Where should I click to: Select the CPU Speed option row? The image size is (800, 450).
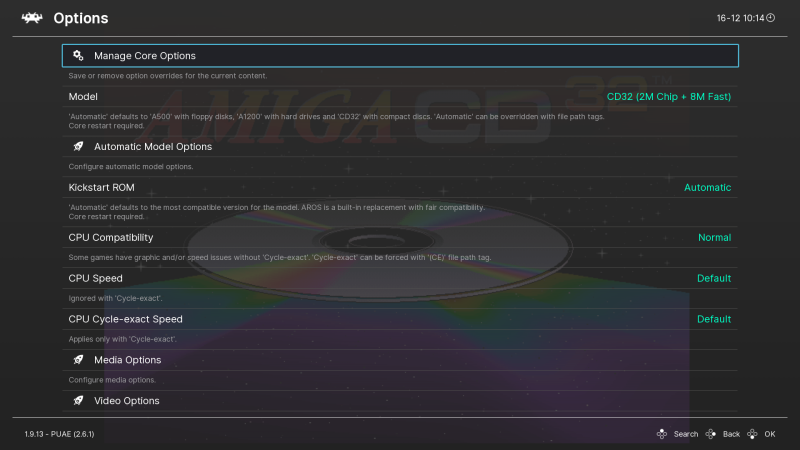click(400, 278)
